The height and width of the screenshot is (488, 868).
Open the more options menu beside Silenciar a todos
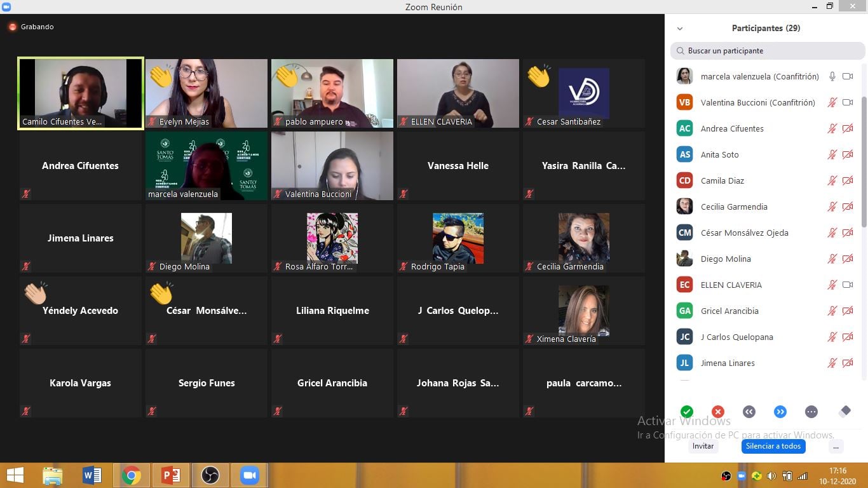836,447
